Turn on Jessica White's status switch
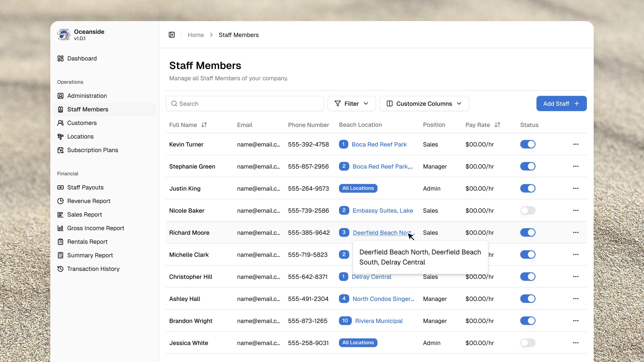 (528, 343)
